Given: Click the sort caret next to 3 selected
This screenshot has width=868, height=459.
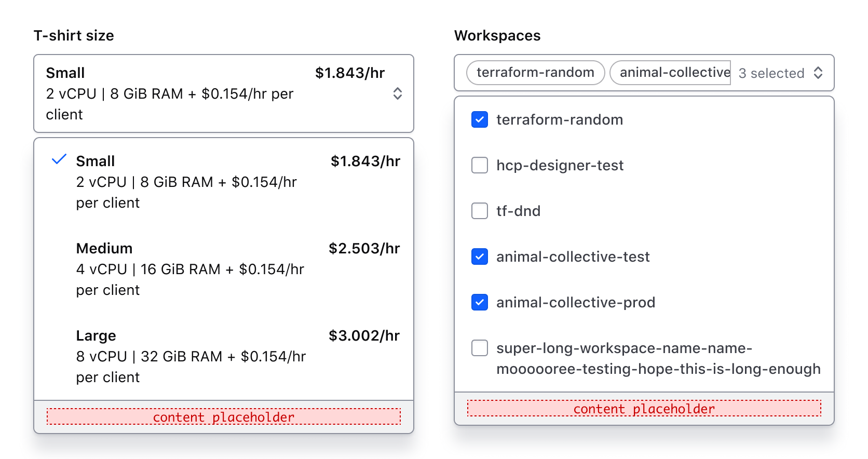Looking at the screenshot, I should click(x=818, y=73).
